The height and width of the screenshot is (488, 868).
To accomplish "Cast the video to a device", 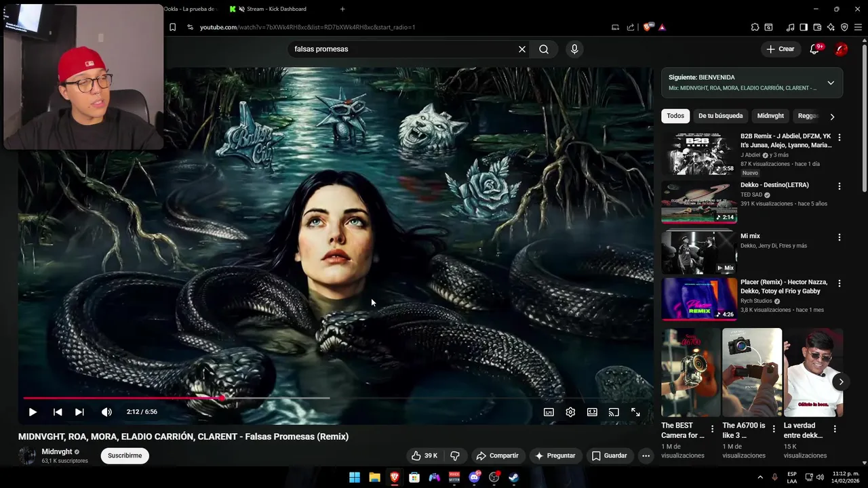I will (x=614, y=412).
